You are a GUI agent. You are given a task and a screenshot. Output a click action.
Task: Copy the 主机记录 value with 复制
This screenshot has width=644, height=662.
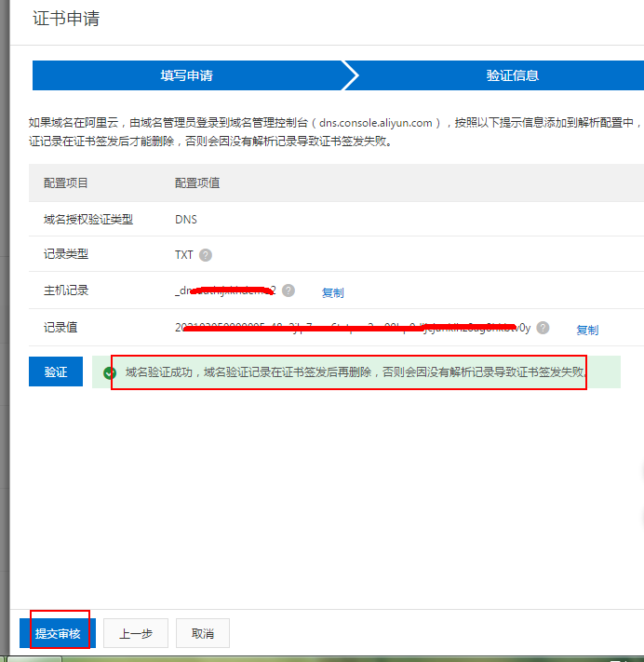point(332,292)
